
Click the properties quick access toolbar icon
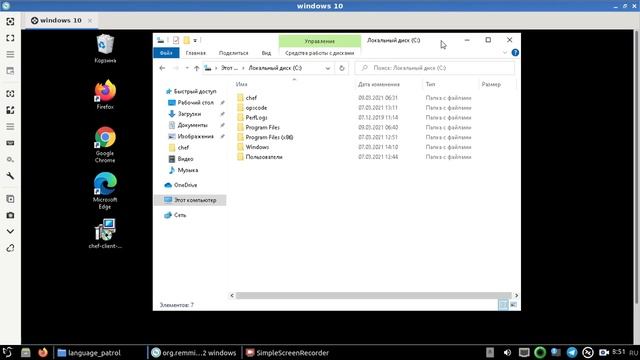coord(176,40)
